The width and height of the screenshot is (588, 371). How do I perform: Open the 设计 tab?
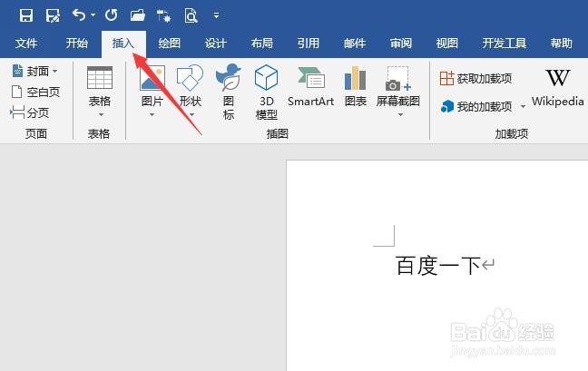(216, 44)
